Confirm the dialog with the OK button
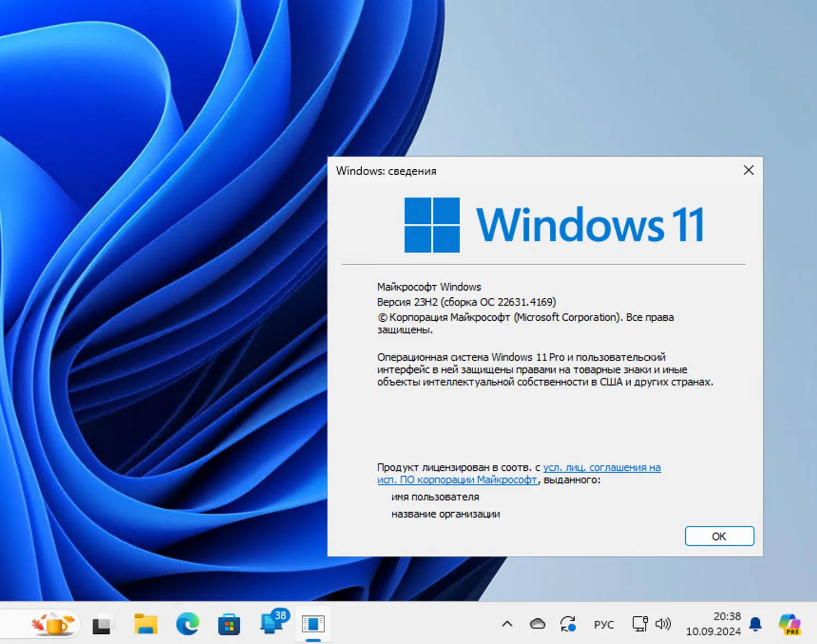This screenshot has height=644, width=817. coord(719,536)
